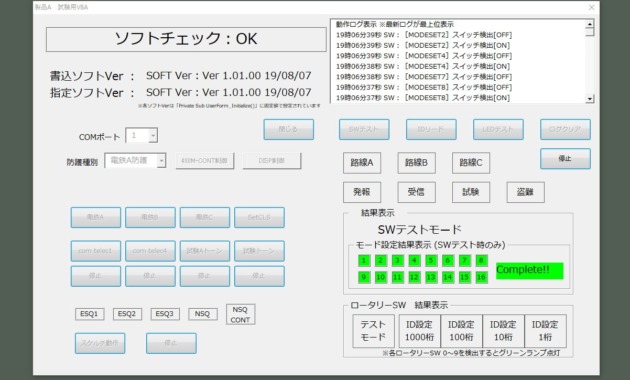Image resolution: width=630 pixels, height=380 pixels.
Task: Click the 受信 status indicator
Action: click(x=417, y=192)
